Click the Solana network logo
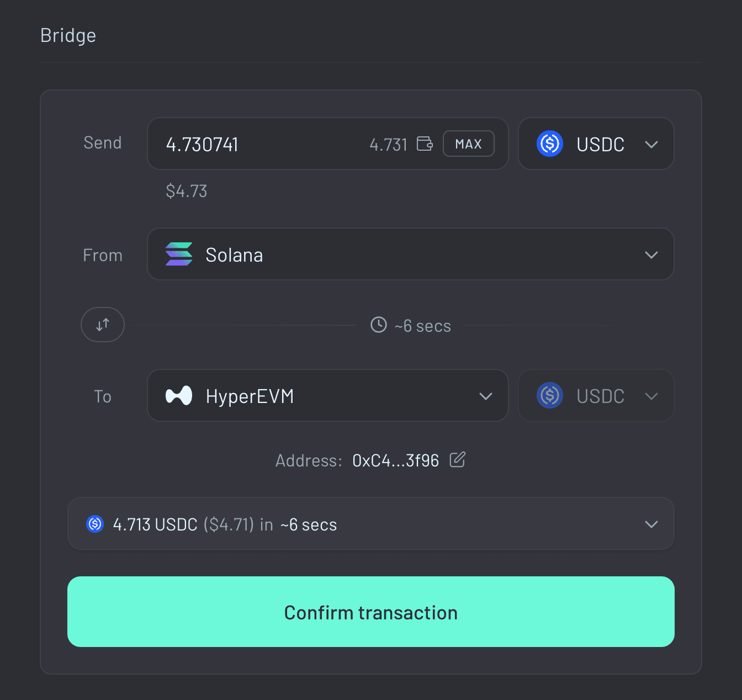Viewport: 742px width, 700px height. coord(179,254)
